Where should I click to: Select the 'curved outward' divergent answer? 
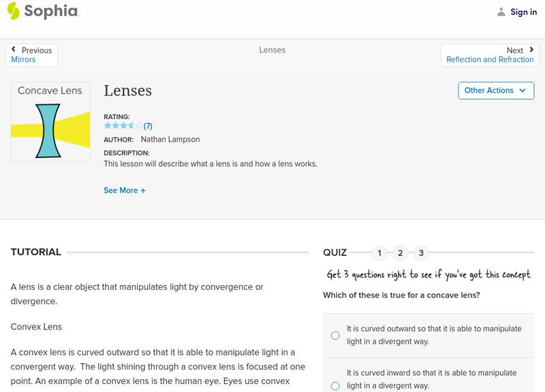pos(335,336)
